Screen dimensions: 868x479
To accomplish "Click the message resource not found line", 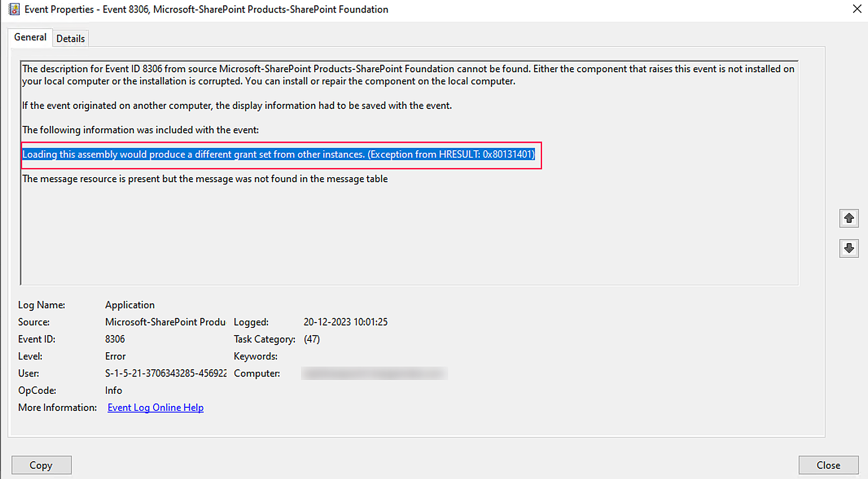I will point(205,179).
